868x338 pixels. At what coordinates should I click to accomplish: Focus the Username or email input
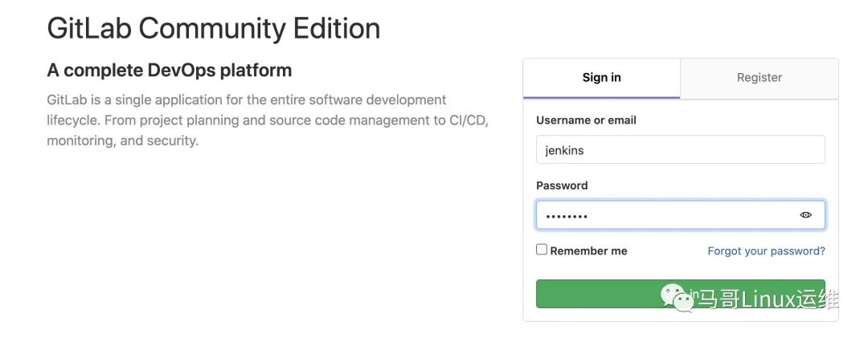680,149
